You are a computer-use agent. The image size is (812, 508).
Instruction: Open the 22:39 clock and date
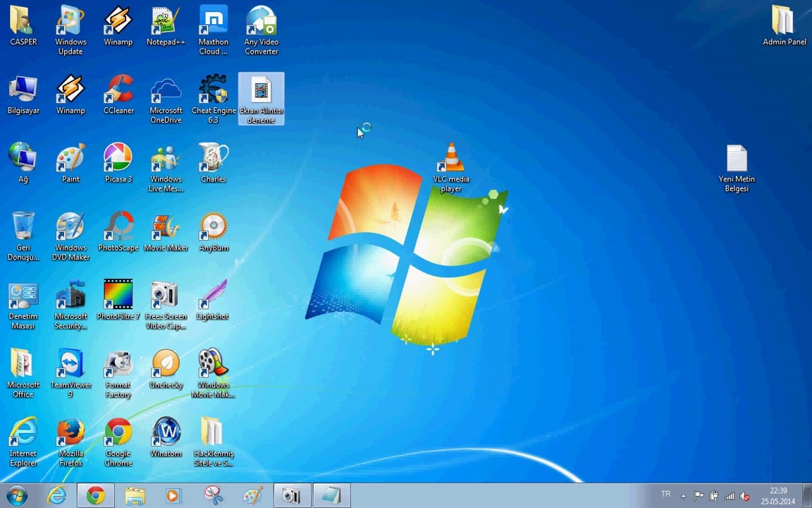coord(778,496)
